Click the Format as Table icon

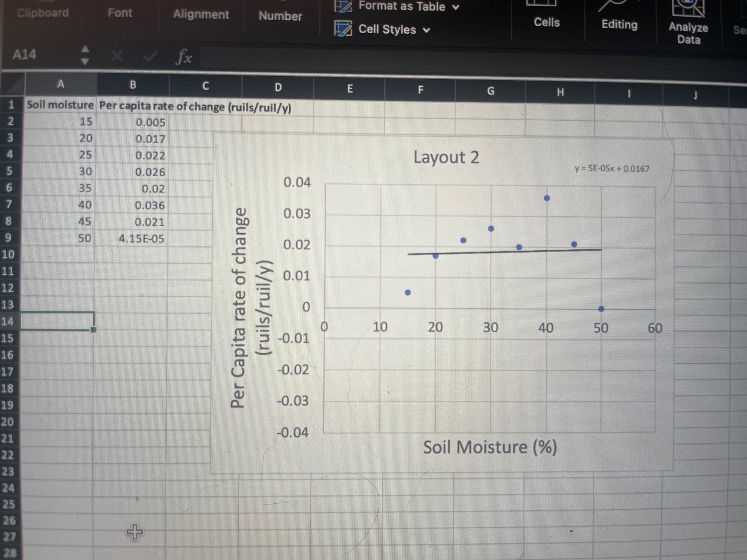(x=343, y=6)
